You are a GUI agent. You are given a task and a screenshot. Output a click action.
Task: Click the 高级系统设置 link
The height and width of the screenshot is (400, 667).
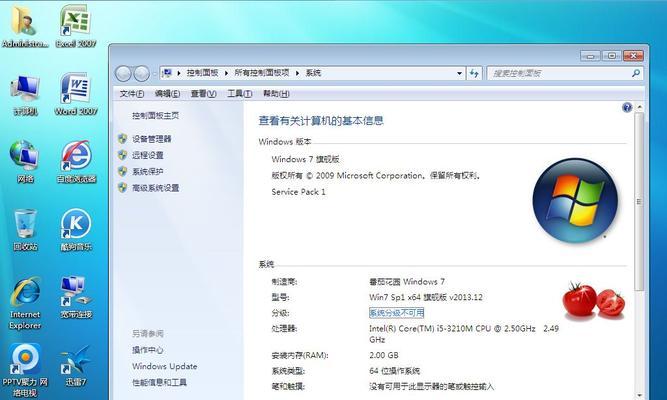(x=155, y=187)
